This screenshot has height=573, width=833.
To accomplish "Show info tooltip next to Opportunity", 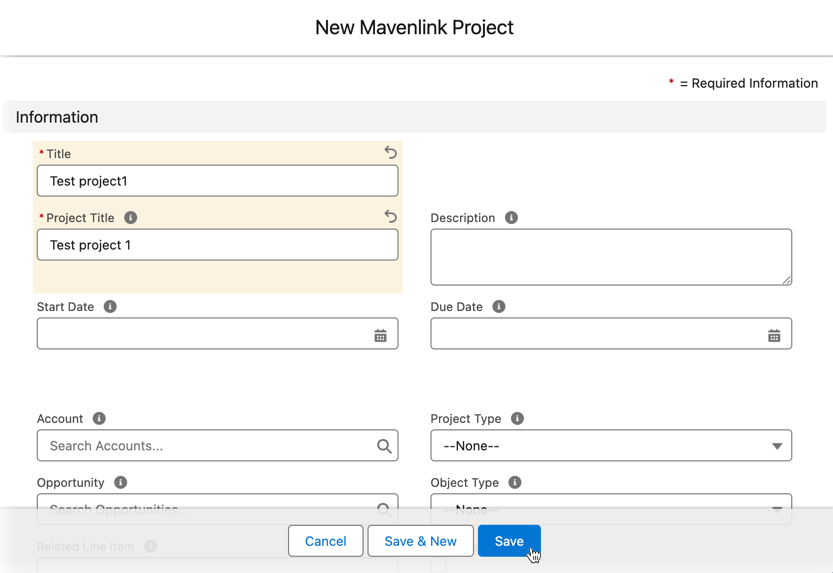I will (121, 482).
